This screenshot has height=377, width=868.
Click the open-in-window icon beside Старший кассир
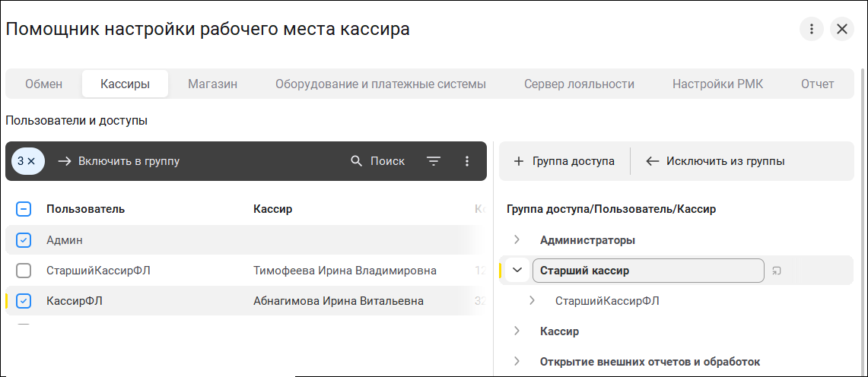[776, 271]
